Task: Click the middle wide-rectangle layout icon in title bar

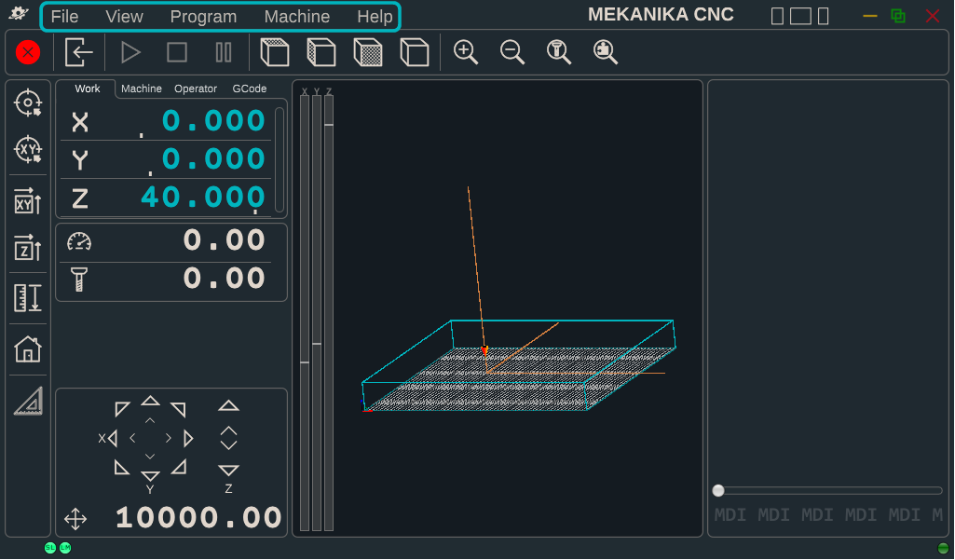Action: pos(800,16)
